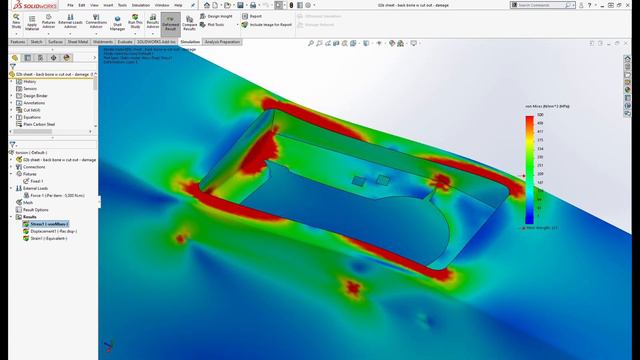
Task: Open the Tools menu
Action: 122,5
